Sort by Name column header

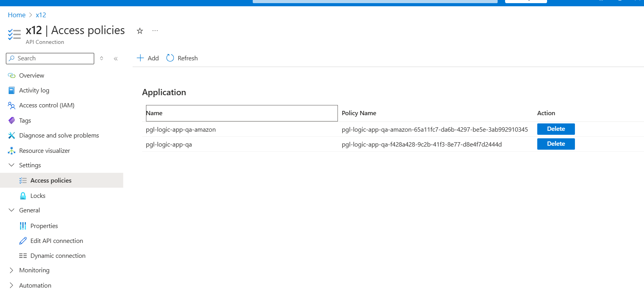coord(242,113)
